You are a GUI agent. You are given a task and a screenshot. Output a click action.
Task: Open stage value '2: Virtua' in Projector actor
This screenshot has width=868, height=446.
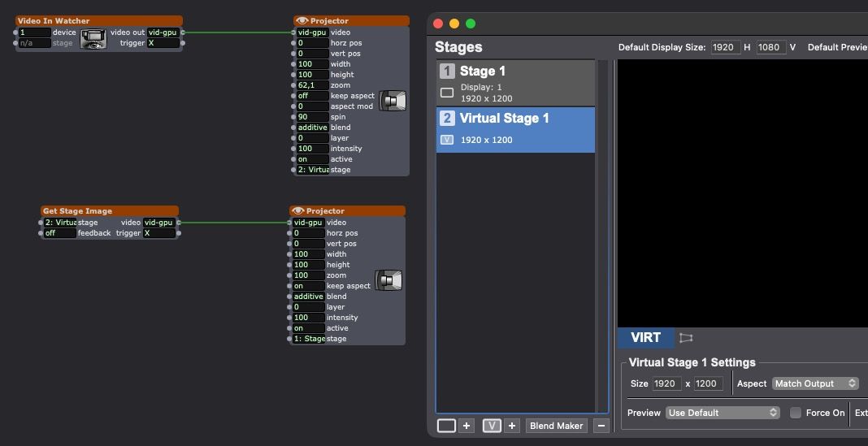[312, 170]
